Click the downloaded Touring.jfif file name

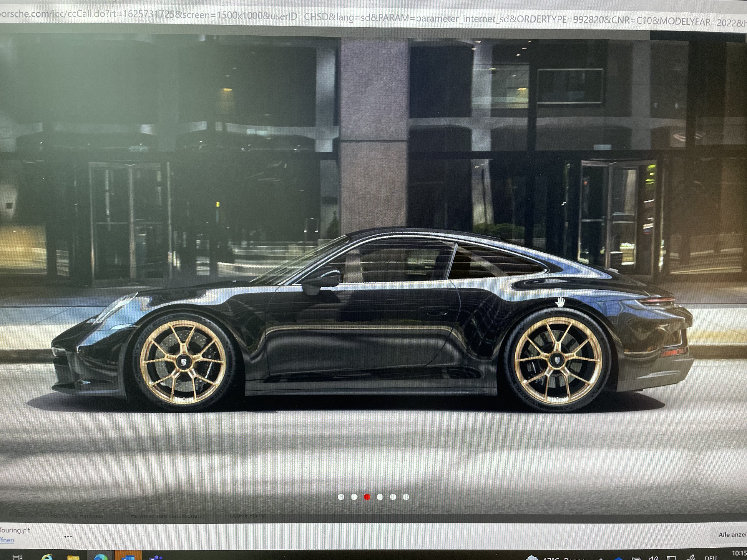click(15, 530)
